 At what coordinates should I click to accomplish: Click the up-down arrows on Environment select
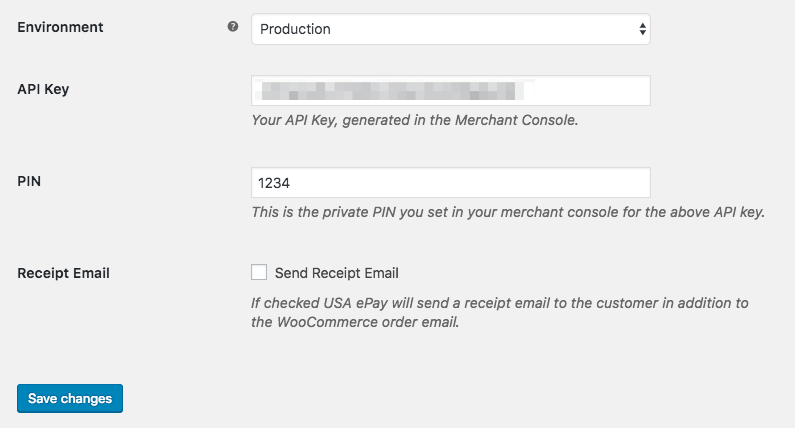pos(642,29)
